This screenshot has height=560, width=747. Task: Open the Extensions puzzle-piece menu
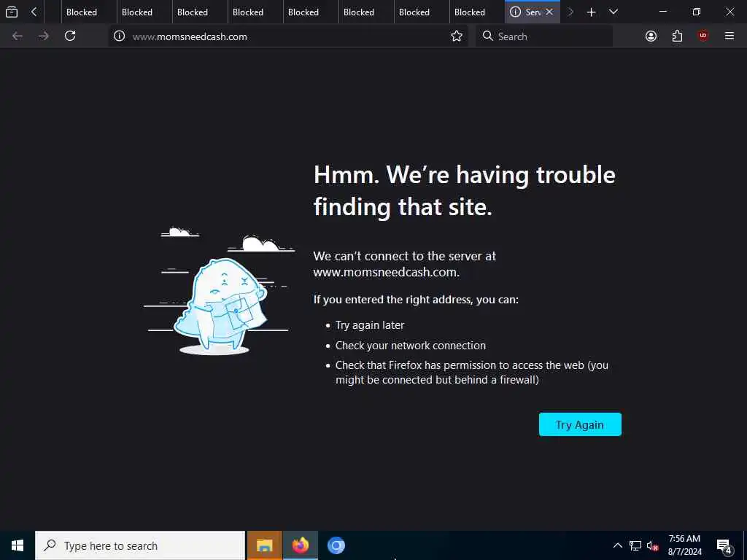pyautogui.click(x=677, y=36)
